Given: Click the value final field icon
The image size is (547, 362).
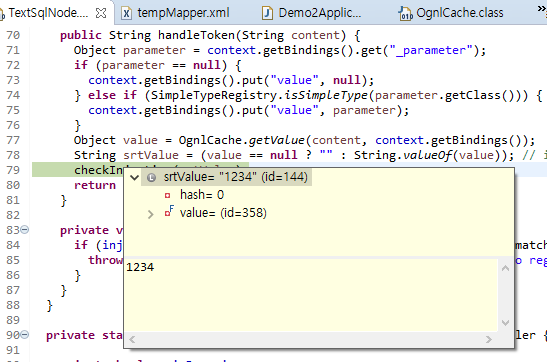Looking at the screenshot, I should click(169, 211).
